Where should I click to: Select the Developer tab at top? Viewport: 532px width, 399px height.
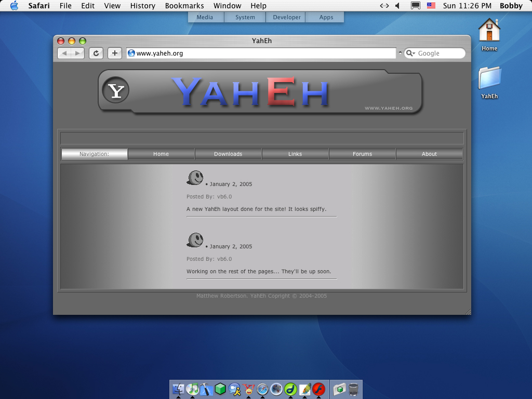pos(286,17)
